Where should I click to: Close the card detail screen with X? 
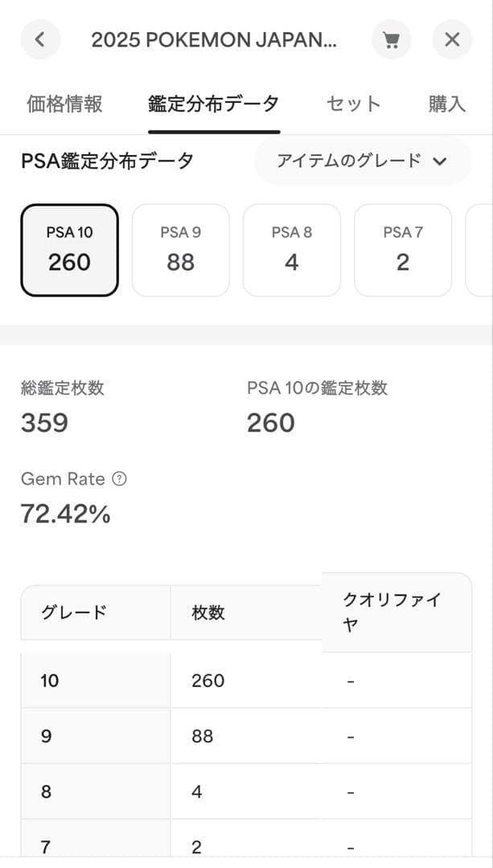pyautogui.click(x=452, y=39)
